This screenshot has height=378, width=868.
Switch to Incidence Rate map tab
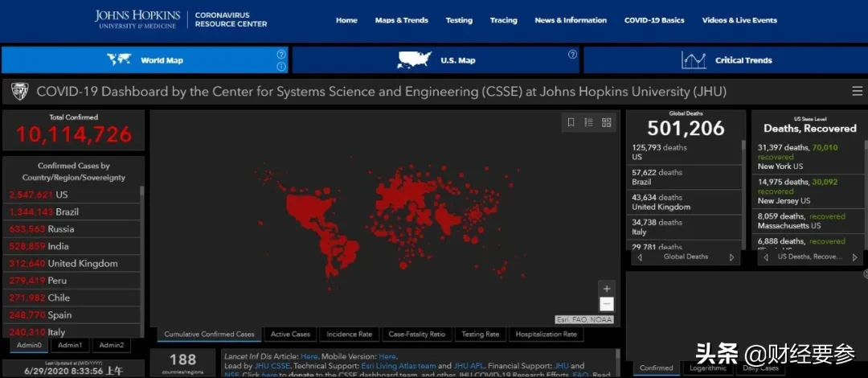click(348, 334)
